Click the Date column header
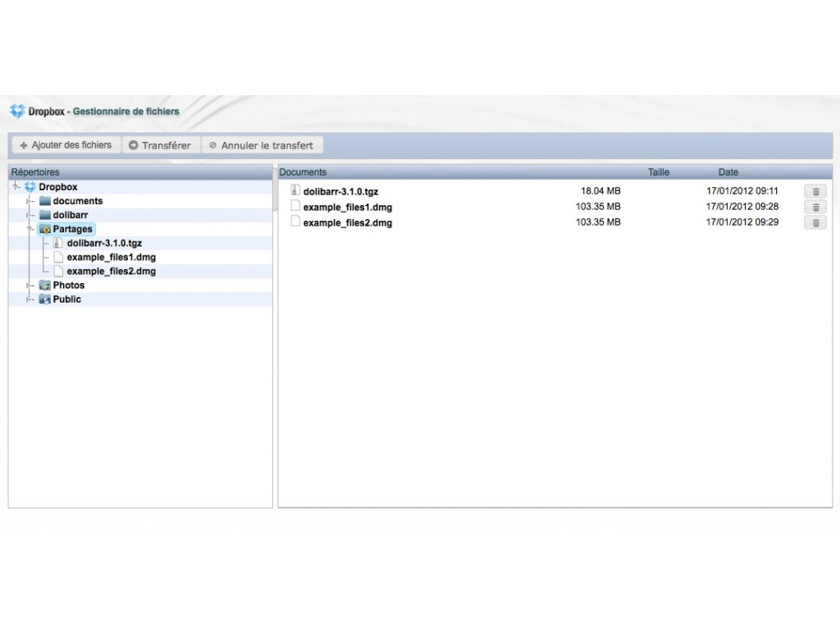Screen dimensions: 840x630 coord(728,172)
